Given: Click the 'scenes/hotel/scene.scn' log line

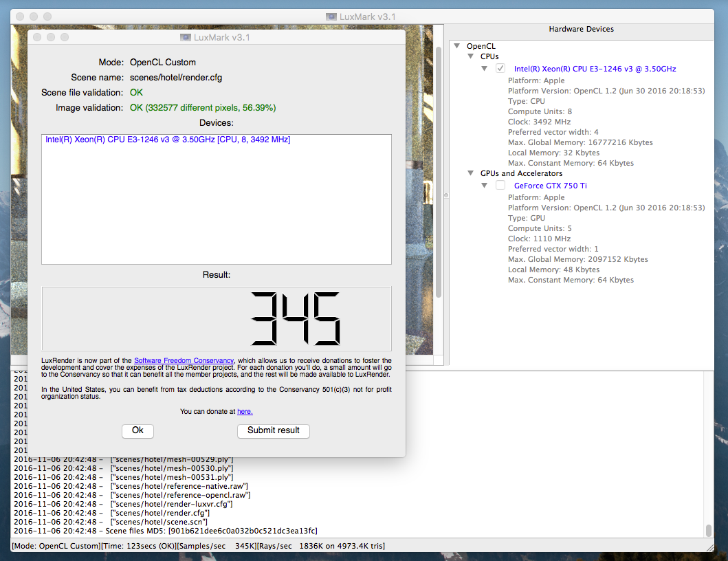Looking at the screenshot, I should click(x=111, y=522).
